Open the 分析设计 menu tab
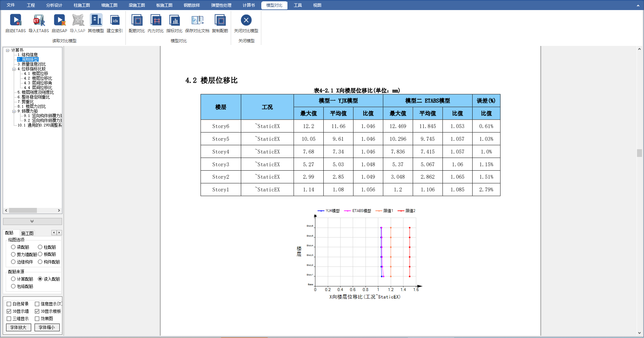644x338 pixels. click(x=54, y=5)
